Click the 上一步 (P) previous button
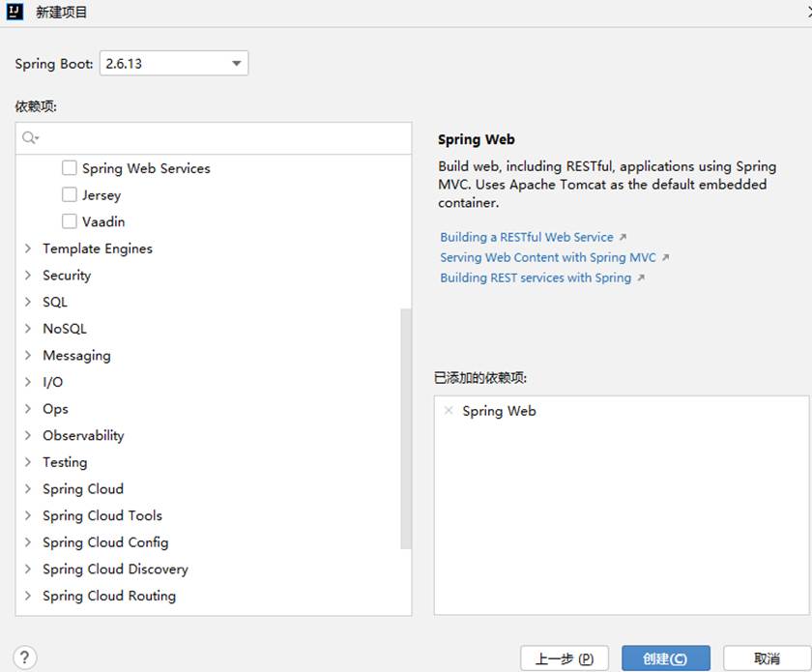Screen dimensions: 812x672 [x=565, y=658]
